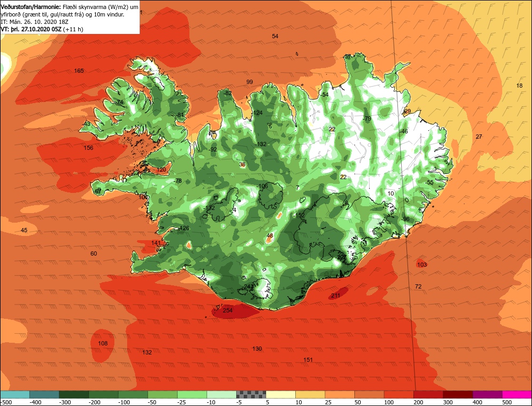Click the value -81 in the eastern Westfjords
The width and height of the screenshot is (532, 406).
[180, 115]
